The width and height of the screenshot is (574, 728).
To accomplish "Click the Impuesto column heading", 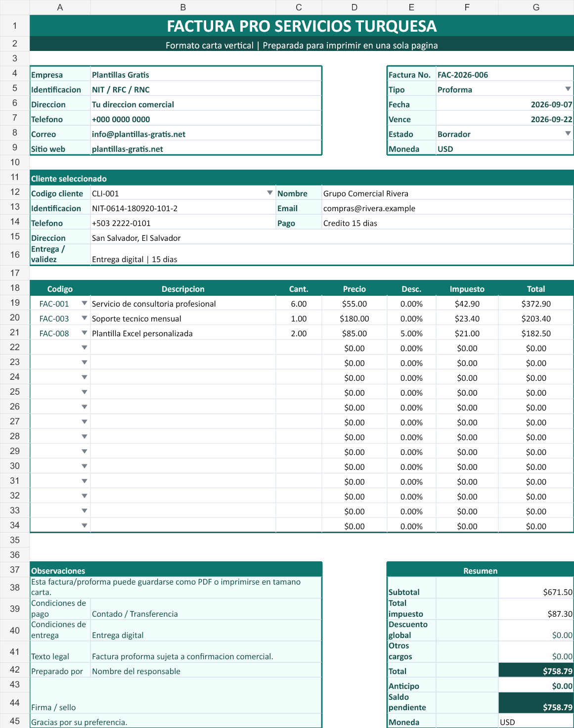I will tap(467, 289).
